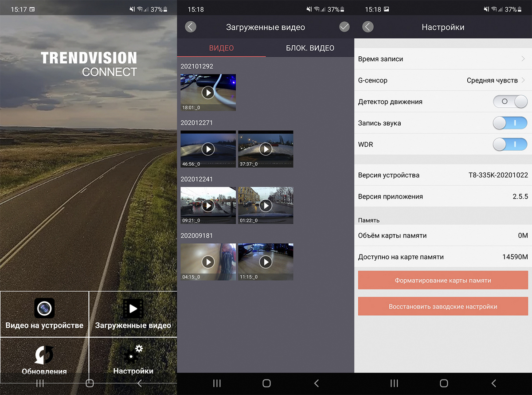Tap the Обновления refresh icon
The width and height of the screenshot is (532, 395).
[44, 355]
